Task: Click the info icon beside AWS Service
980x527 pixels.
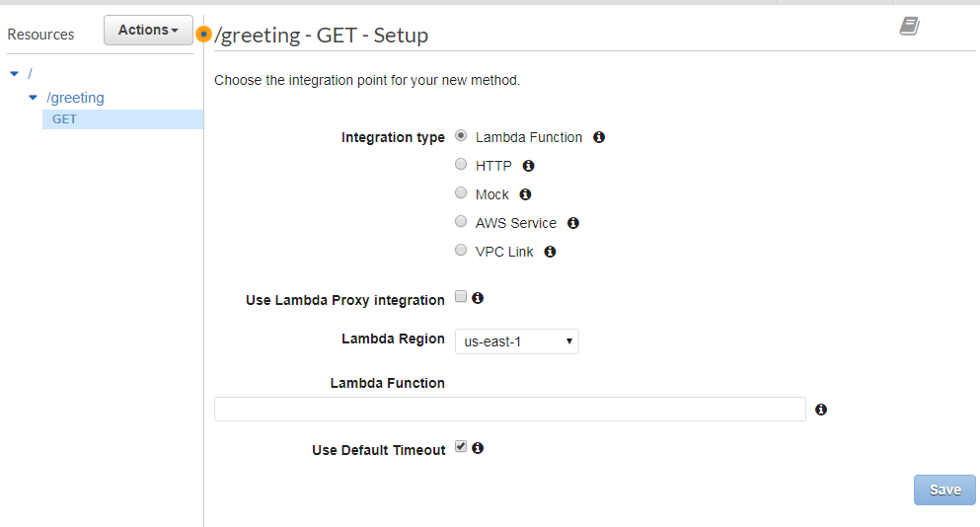Action: coord(572,223)
